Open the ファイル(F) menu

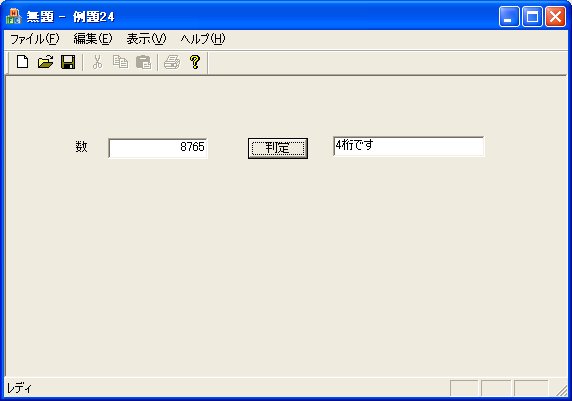click(x=34, y=39)
